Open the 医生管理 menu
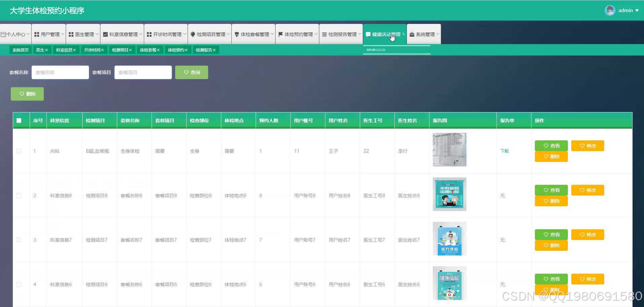 83,34
